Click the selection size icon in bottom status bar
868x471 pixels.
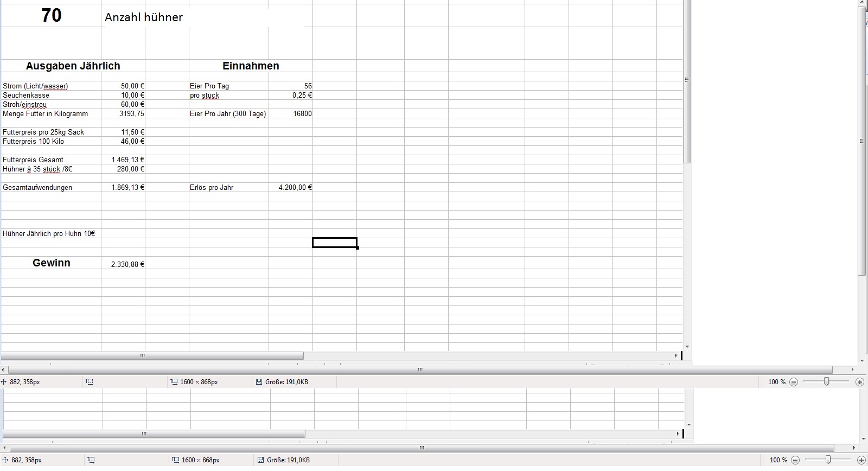pos(91,460)
